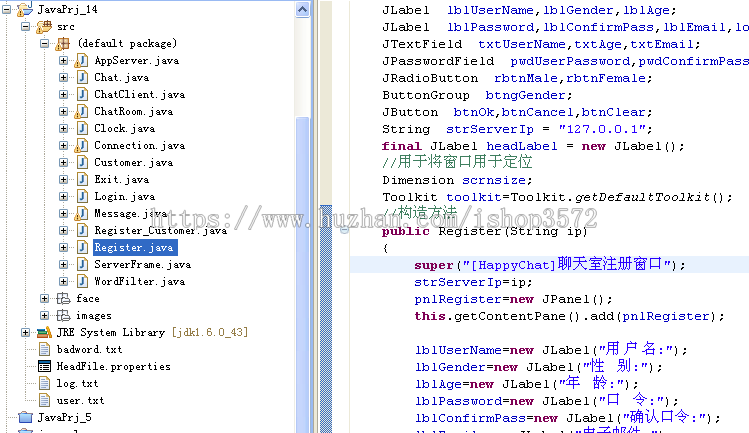Expand Register_Customer.java tree node
This screenshot has width=749, height=433.
(x=63, y=230)
